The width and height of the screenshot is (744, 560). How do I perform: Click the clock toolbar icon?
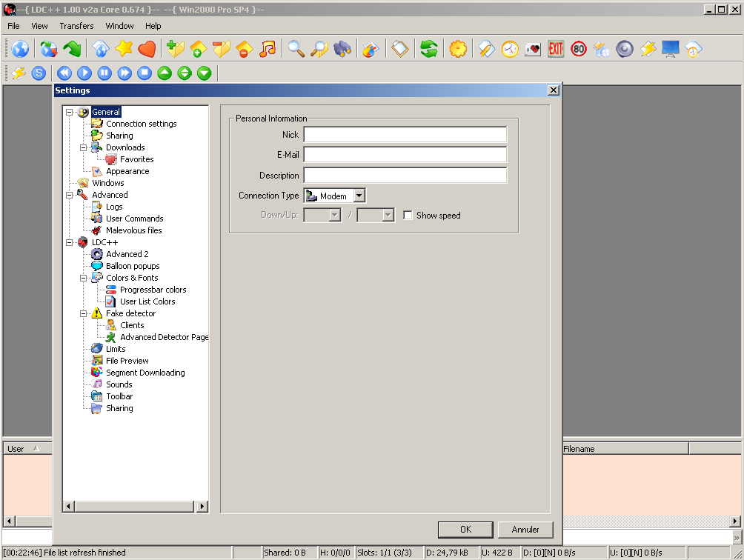[x=510, y=49]
